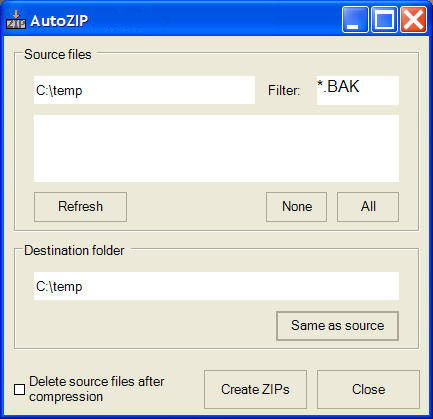Toggle the delete source files checkbox
The image size is (433, 419).
pos(20,389)
